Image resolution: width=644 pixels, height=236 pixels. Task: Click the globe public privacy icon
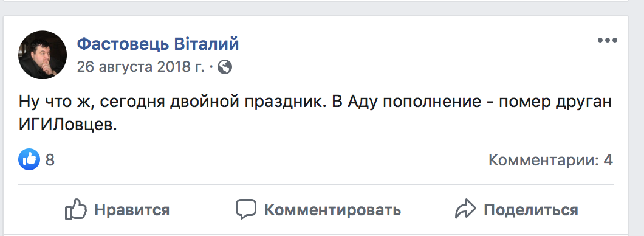pyautogui.click(x=225, y=67)
